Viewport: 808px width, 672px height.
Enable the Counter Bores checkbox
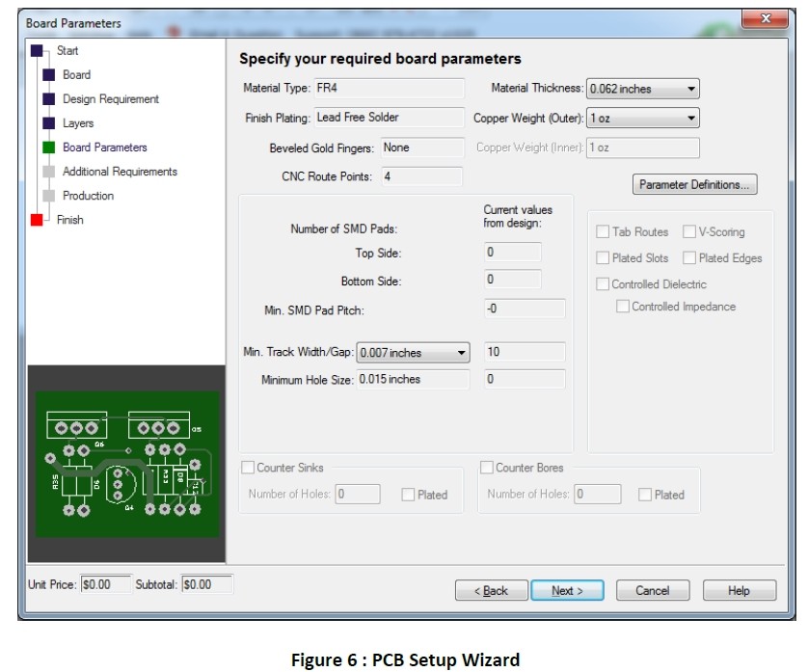(487, 468)
